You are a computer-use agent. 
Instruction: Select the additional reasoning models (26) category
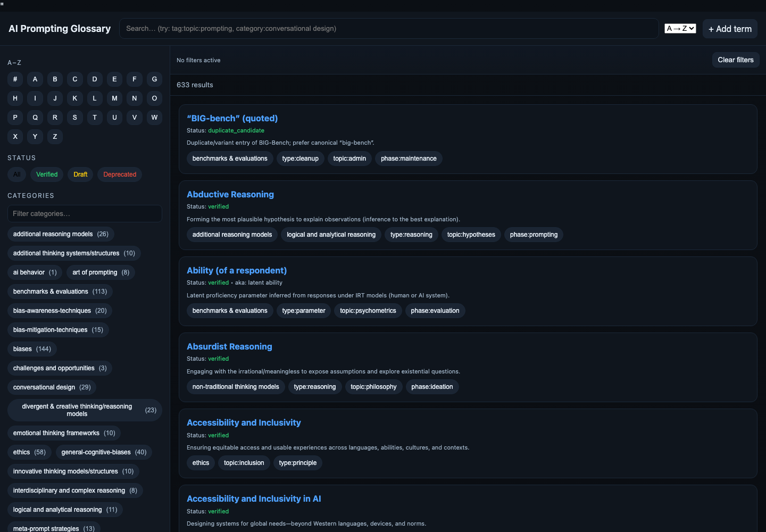click(x=61, y=234)
